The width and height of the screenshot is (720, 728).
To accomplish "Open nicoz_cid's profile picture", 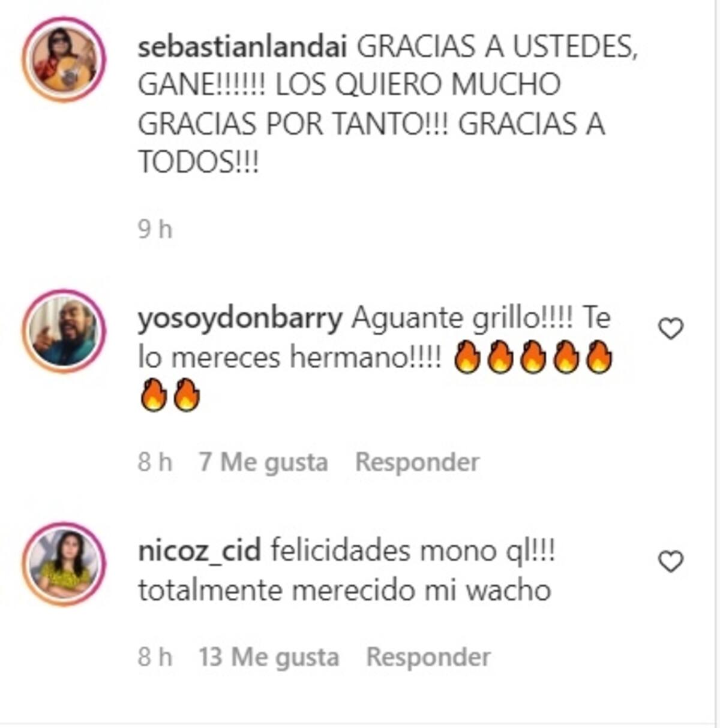I will click(64, 564).
